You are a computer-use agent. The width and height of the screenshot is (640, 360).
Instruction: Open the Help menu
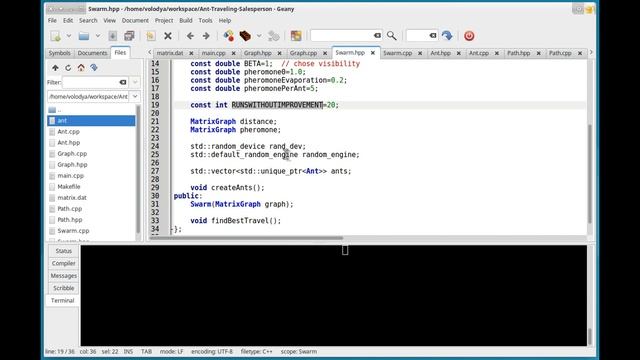coord(225,20)
